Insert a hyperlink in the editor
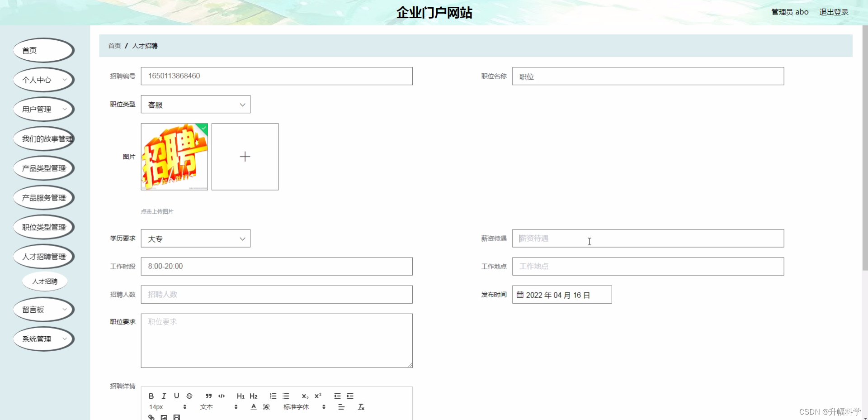868x420 pixels. 151,416
